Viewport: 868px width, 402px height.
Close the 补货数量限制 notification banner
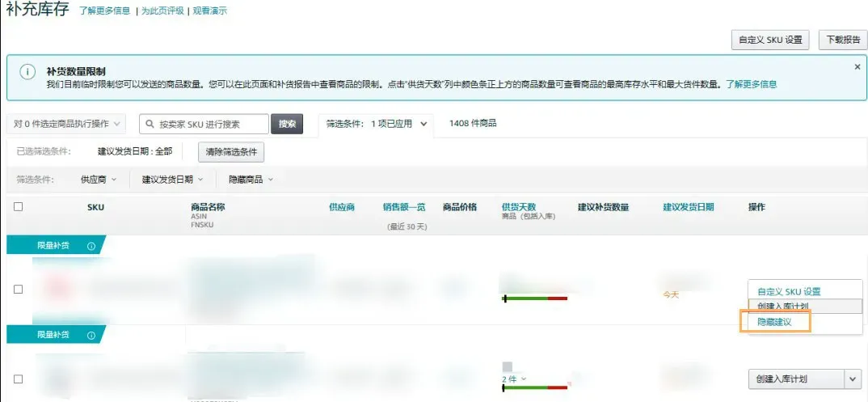pyautogui.click(x=857, y=66)
